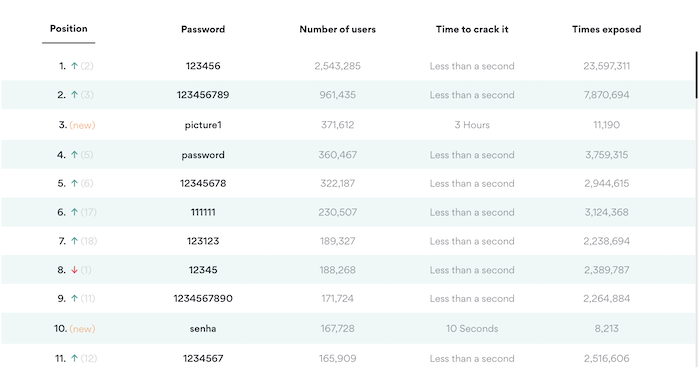The height and width of the screenshot is (369, 700).
Task: Sort by the Position column header
Action: (68, 29)
